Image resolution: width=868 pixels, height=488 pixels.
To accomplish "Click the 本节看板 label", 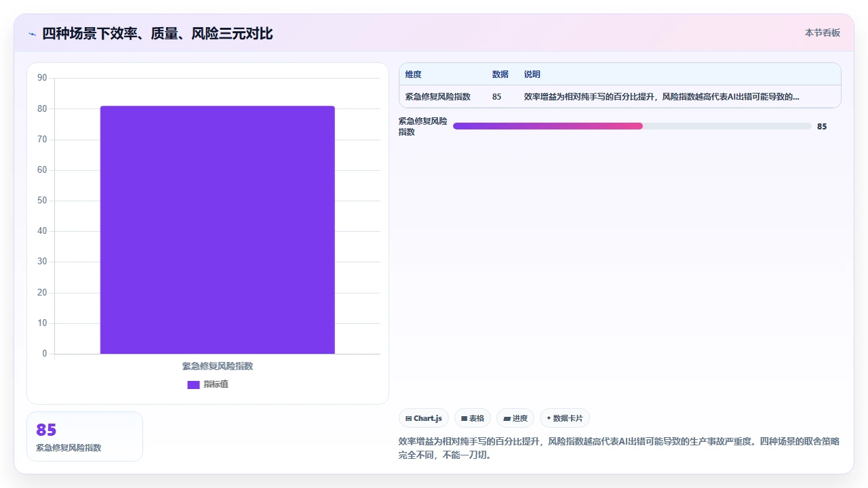I will tap(822, 33).
